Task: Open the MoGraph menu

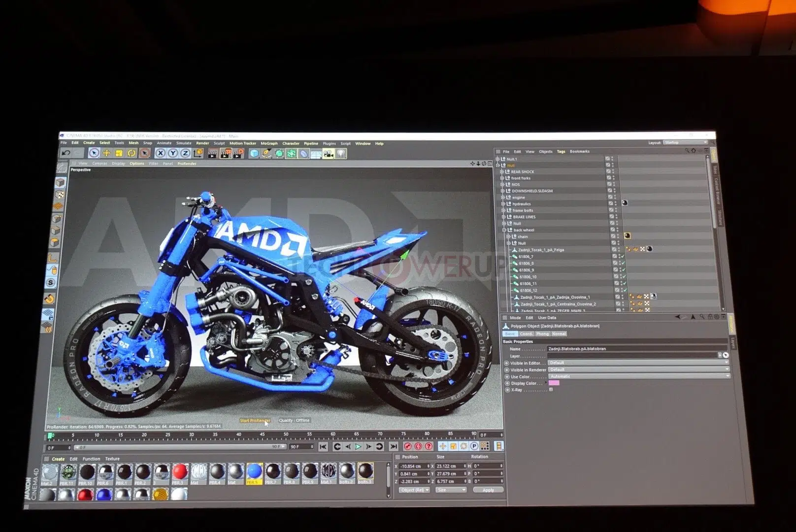Action: 269,143
